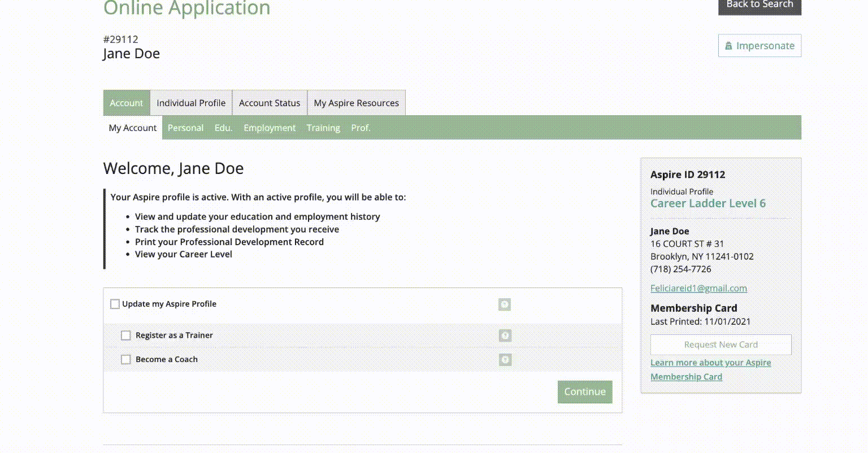Viewport: 868px width, 453px height.
Task: Click help icon next to Register as a Trainer
Action: click(x=505, y=336)
